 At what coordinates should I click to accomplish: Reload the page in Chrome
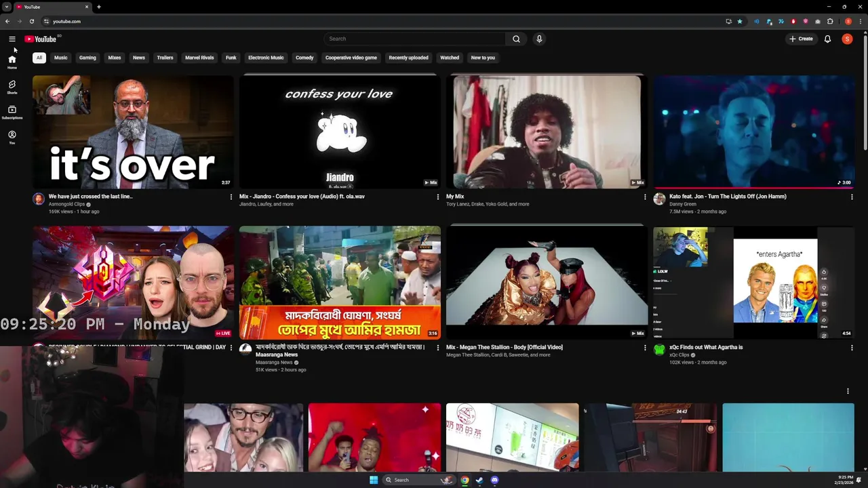tap(31, 21)
